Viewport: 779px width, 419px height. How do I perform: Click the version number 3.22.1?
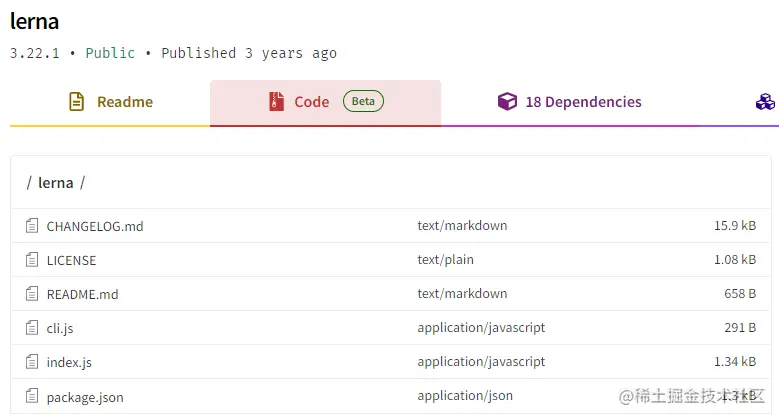coord(35,53)
